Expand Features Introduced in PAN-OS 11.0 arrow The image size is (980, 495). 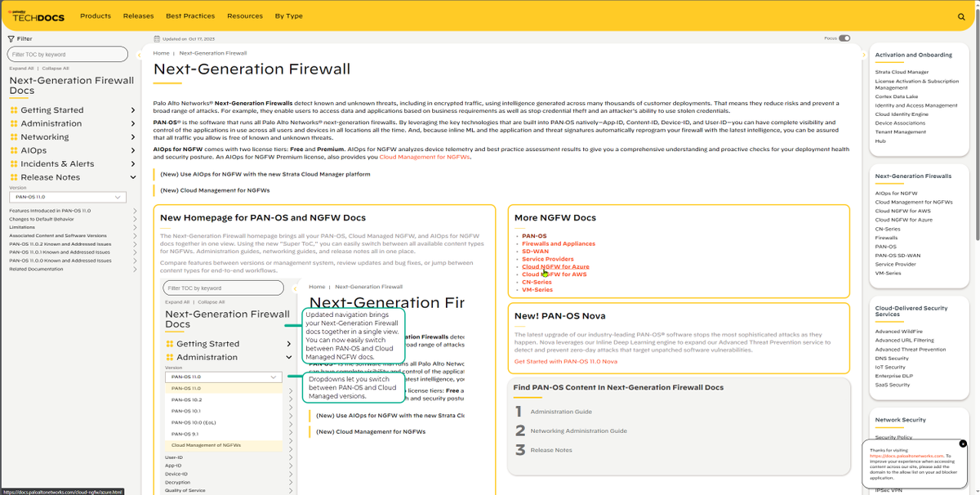tap(135, 211)
